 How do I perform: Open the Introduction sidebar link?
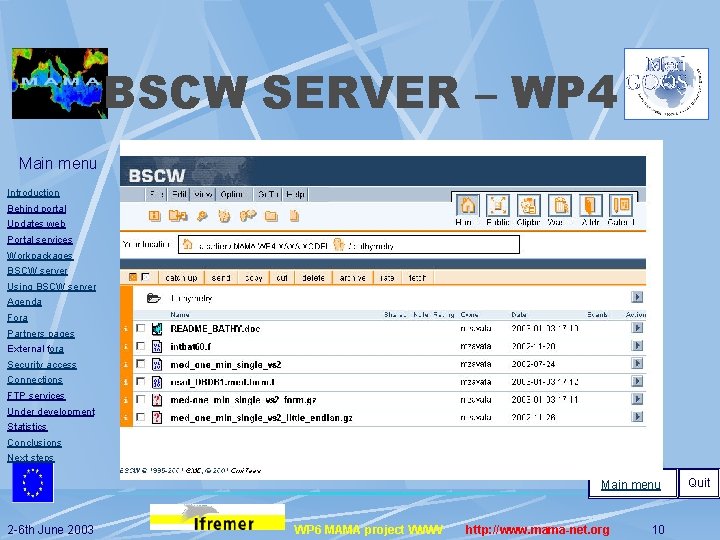tap(33, 193)
